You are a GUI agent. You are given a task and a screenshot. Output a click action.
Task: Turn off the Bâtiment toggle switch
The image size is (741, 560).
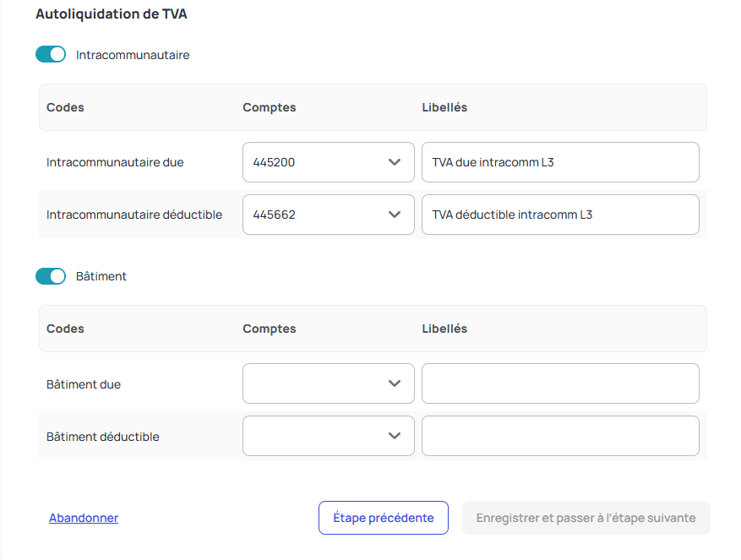pos(51,276)
